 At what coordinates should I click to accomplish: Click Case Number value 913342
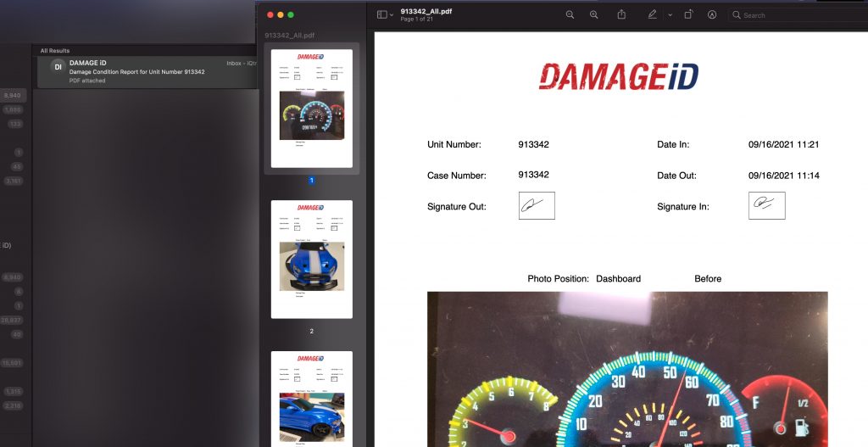534,175
